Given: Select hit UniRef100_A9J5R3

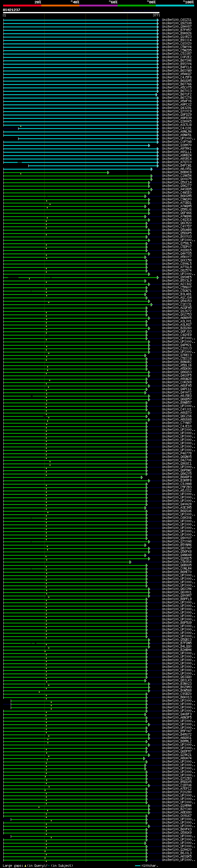Looking at the screenshot, I should (176, 396).
